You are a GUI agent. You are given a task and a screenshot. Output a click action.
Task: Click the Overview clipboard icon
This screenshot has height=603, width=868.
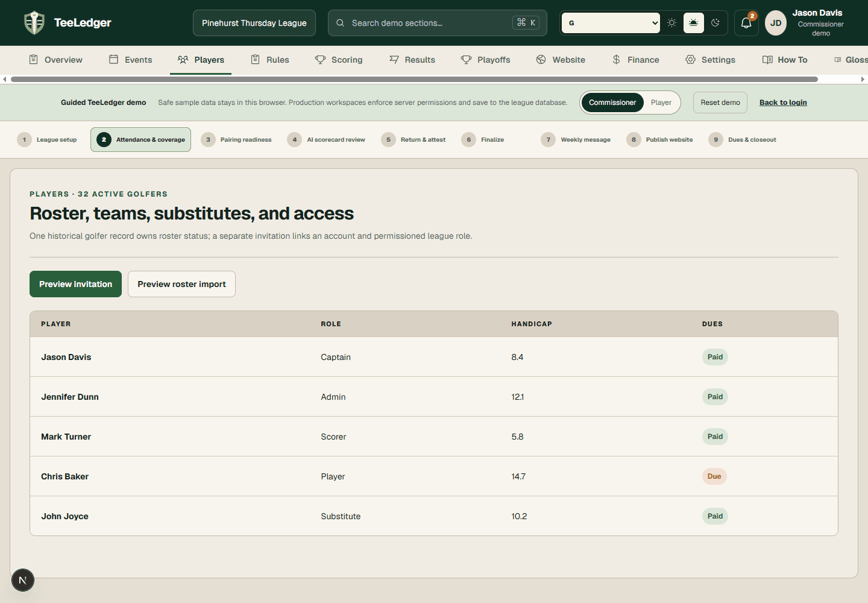click(x=34, y=60)
